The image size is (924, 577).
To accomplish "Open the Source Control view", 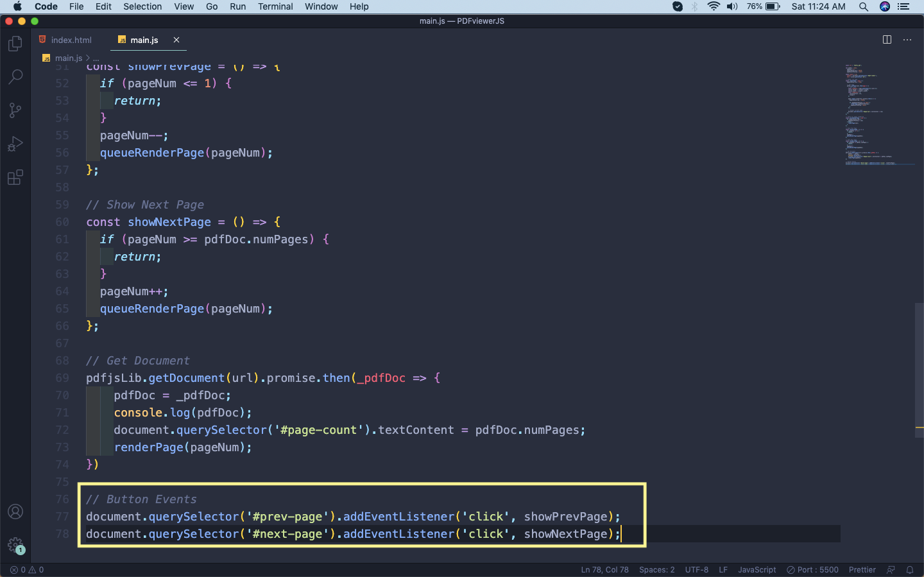I will click(15, 110).
